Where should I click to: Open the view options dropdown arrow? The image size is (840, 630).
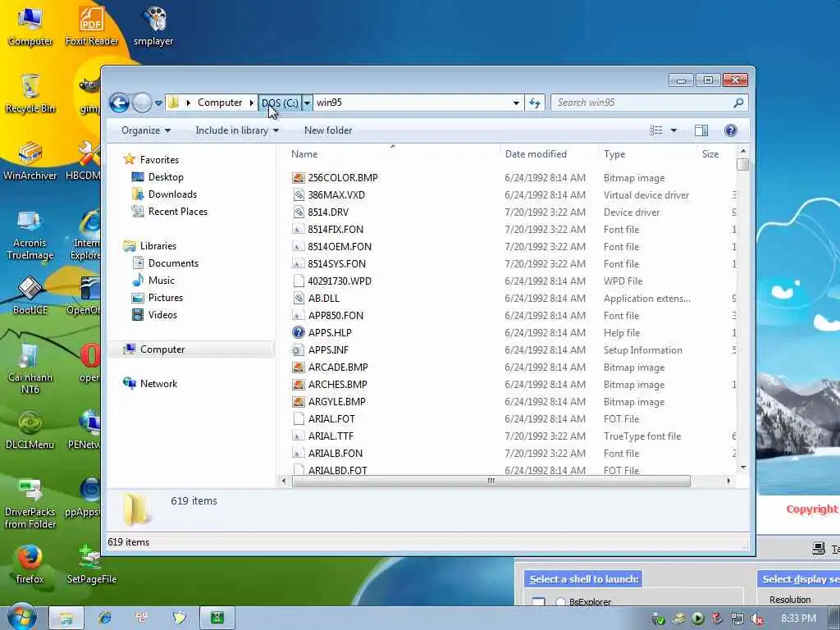(674, 130)
